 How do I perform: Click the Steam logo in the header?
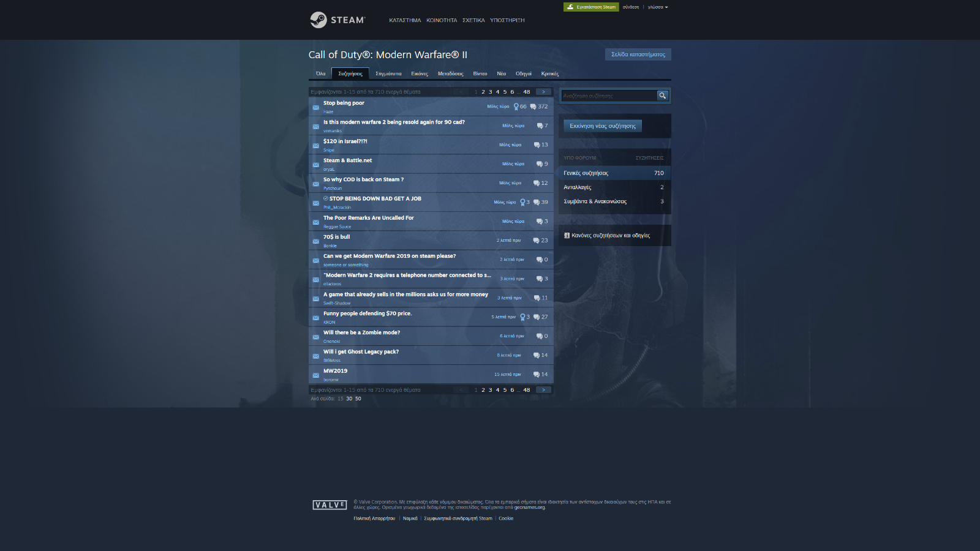pos(337,20)
